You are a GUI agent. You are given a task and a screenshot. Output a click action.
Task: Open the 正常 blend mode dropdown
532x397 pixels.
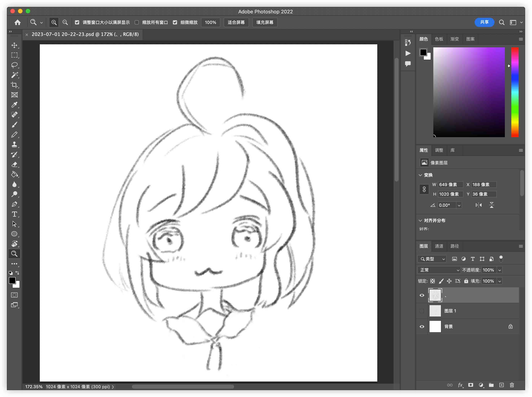coord(439,270)
